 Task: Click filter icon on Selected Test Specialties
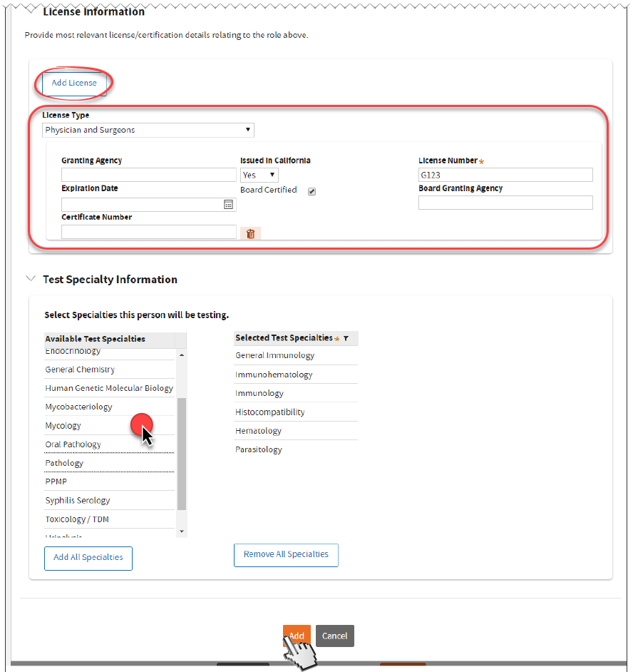346,339
